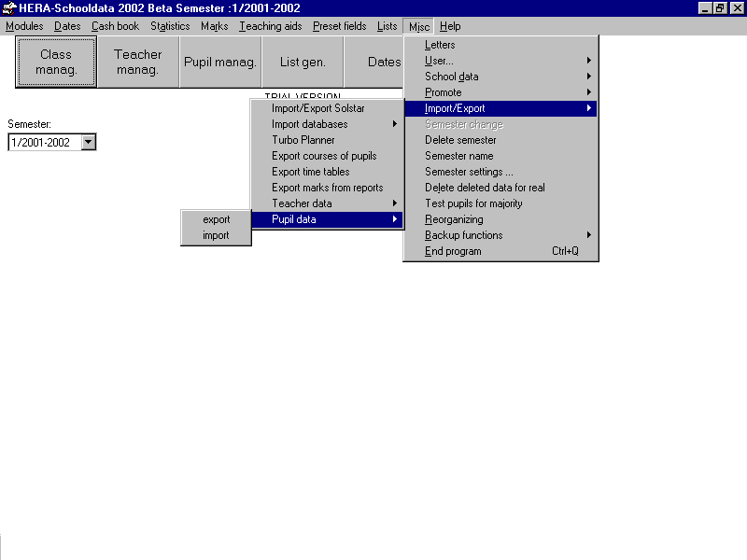Expand the Teacher data submenu
The image size is (747, 560).
pyautogui.click(x=328, y=203)
